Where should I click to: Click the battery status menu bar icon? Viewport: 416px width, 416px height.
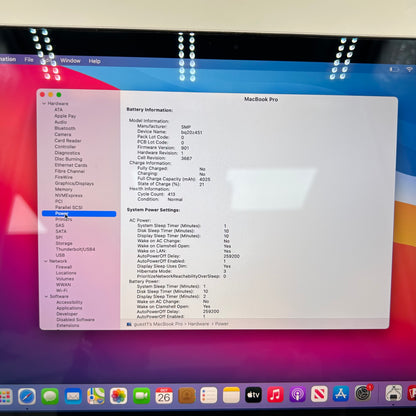394,69
